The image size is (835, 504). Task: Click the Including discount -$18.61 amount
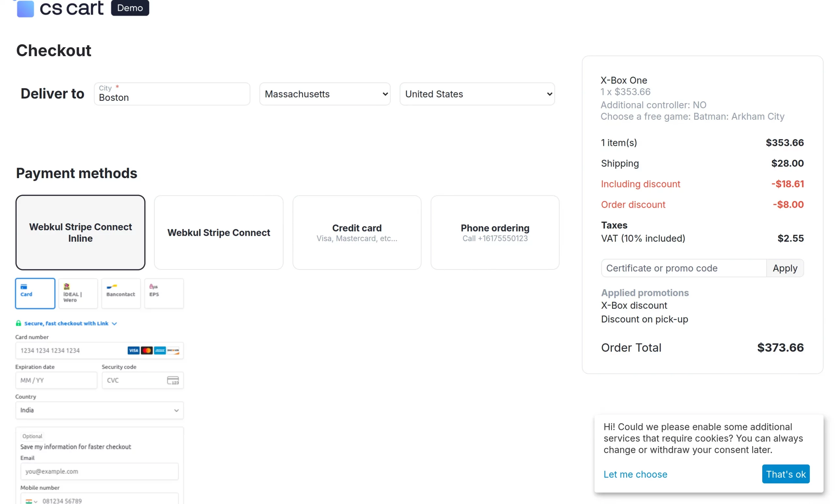click(x=788, y=184)
